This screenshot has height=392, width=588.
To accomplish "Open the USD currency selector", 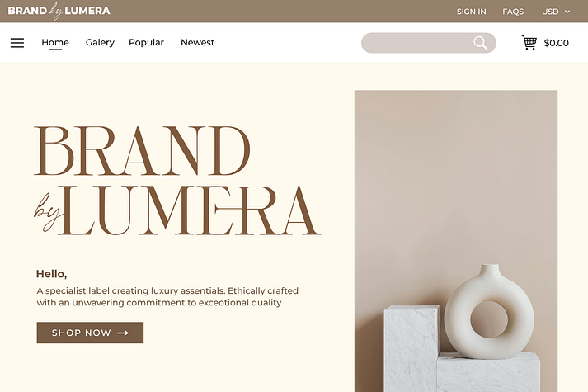I will pyautogui.click(x=556, y=12).
